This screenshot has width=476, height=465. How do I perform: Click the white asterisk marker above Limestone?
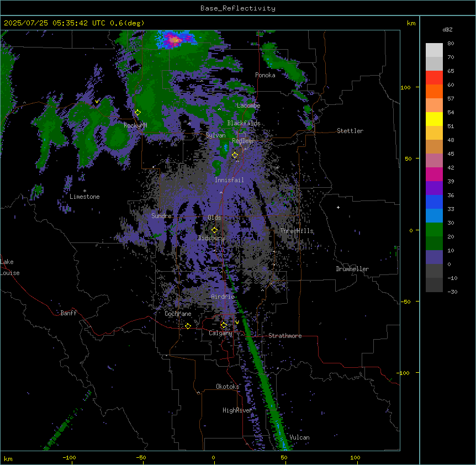(x=84, y=191)
